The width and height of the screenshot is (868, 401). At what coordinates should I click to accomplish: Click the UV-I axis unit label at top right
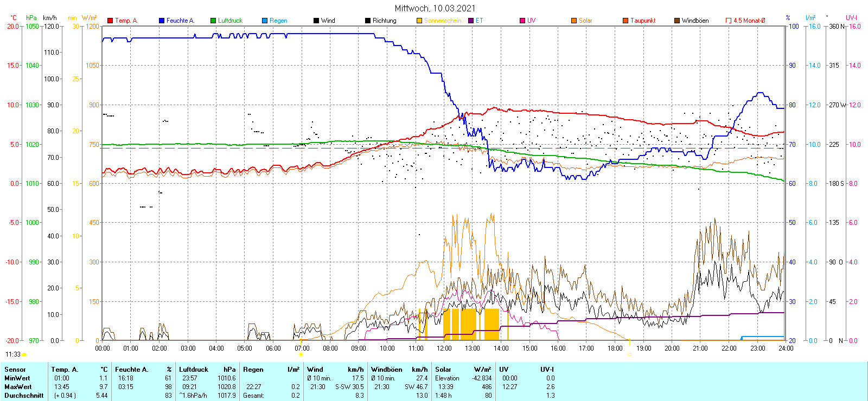coord(852,18)
